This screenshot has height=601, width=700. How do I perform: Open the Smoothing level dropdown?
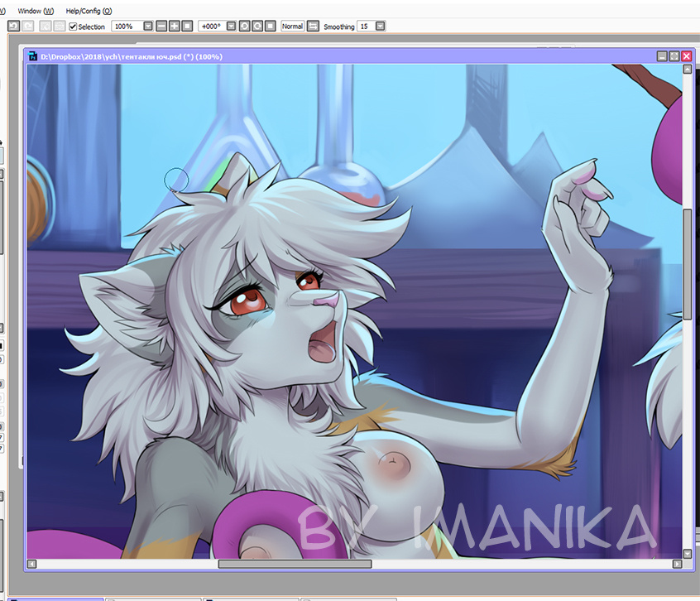(x=381, y=26)
